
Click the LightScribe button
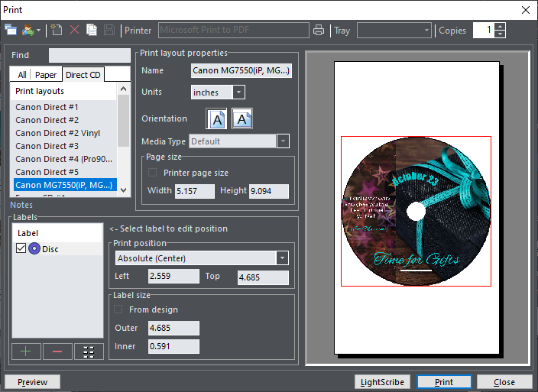[x=382, y=382]
